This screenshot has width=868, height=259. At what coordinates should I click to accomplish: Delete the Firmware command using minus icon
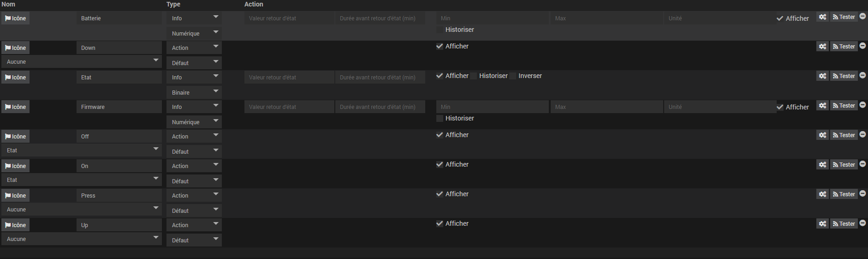click(x=862, y=105)
